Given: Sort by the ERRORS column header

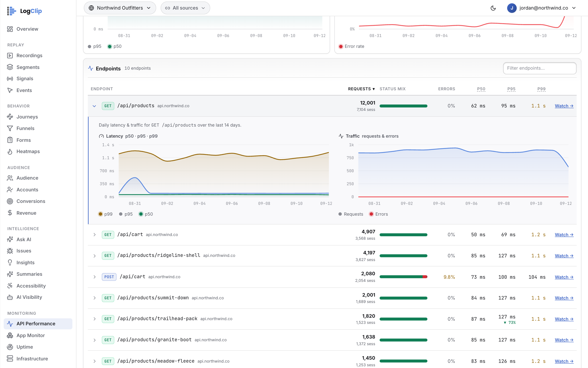Looking at the screenshot, I should point(447,89).
